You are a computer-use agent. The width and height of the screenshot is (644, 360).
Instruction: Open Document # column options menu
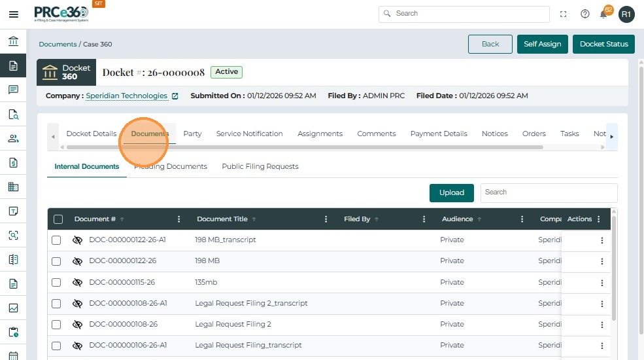coord(178,219)
